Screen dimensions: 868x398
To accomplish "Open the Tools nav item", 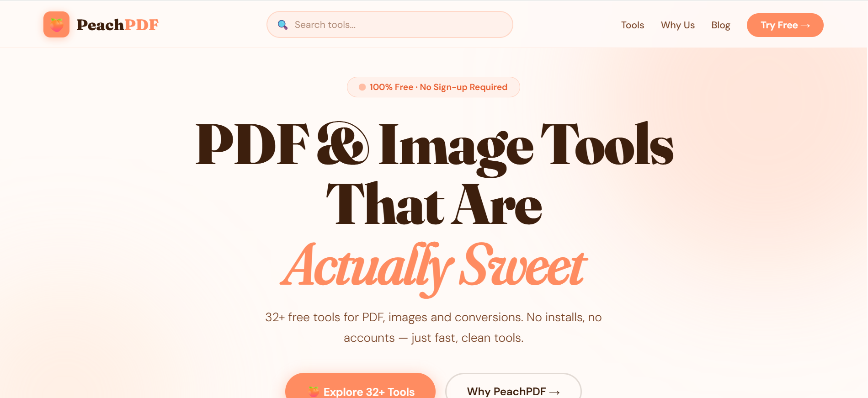I will click(632, 25).
